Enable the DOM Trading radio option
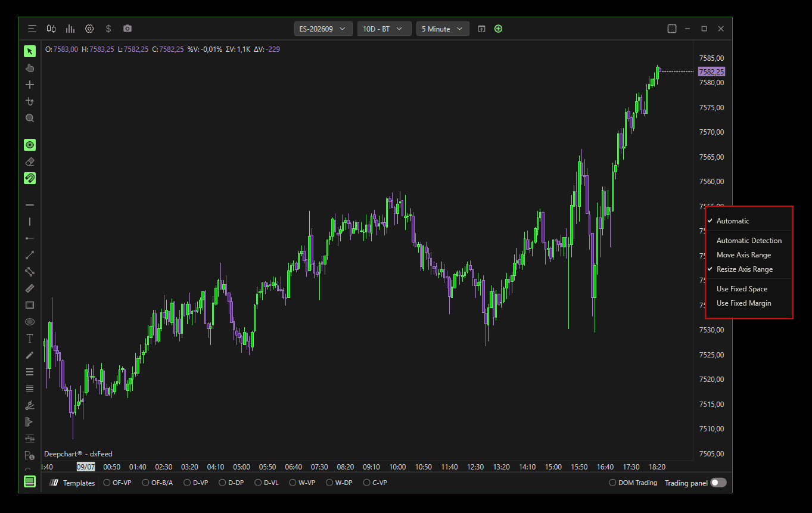The image size is (812, 513). point(612,483)
